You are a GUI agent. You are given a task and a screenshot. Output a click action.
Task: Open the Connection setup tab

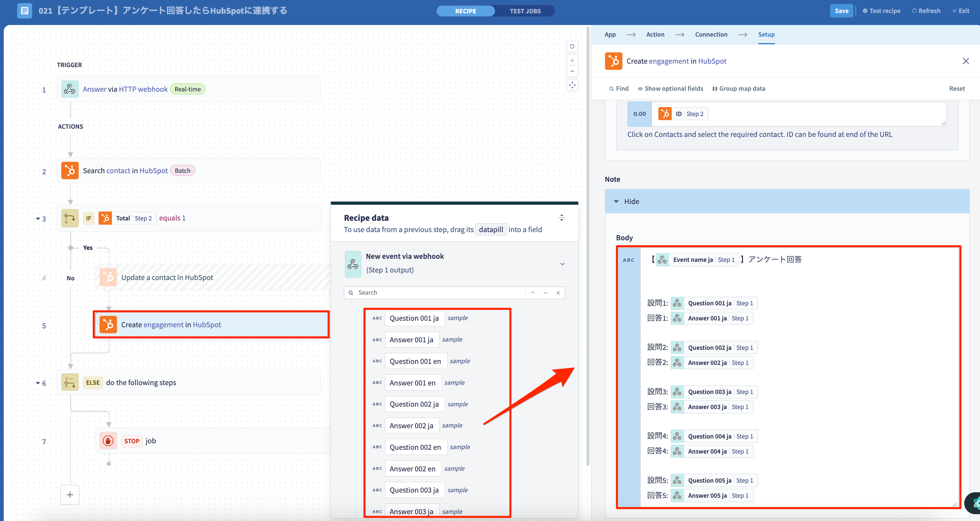coord(711,34)
